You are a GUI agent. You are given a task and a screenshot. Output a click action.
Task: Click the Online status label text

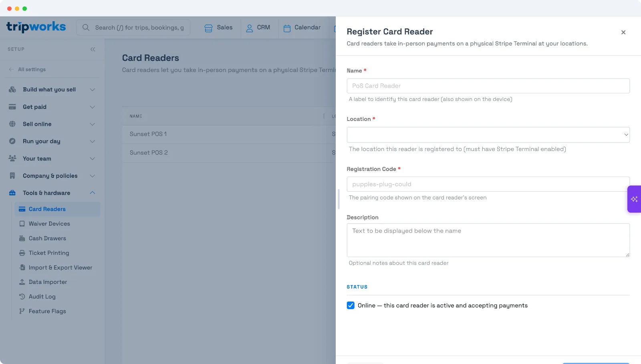coord(443,306)
